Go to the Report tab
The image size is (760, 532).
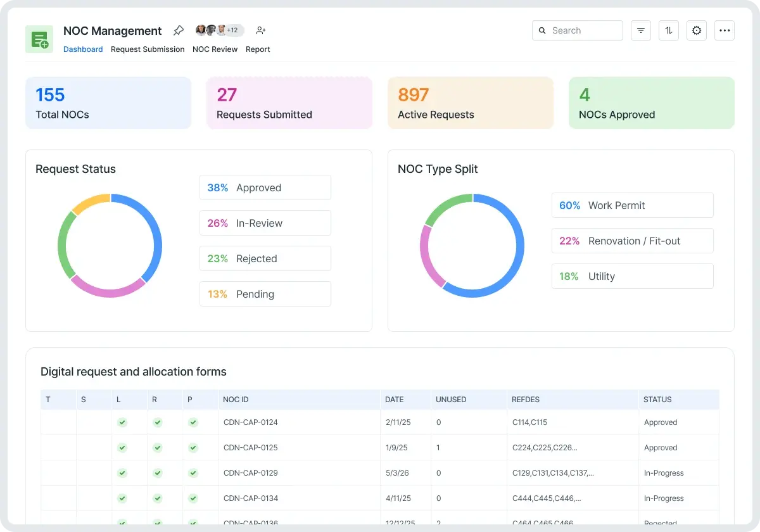(x=258, y=49)
